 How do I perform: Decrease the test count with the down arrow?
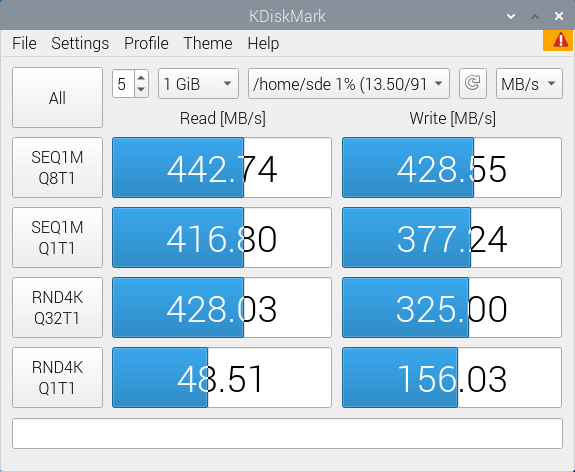pyautogui.click(x=141, y=90)
